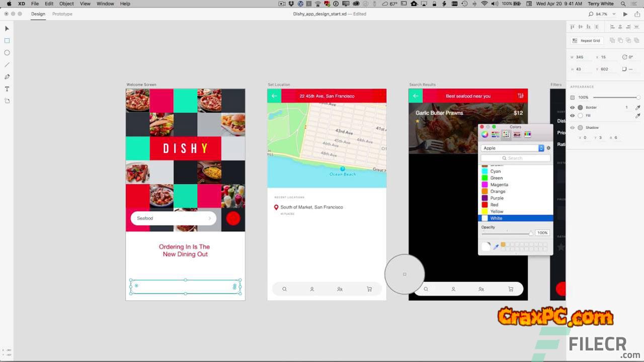Viewport: 644px width, 362px height.
Task: Select the Pen tool
Action: [7, 77]
